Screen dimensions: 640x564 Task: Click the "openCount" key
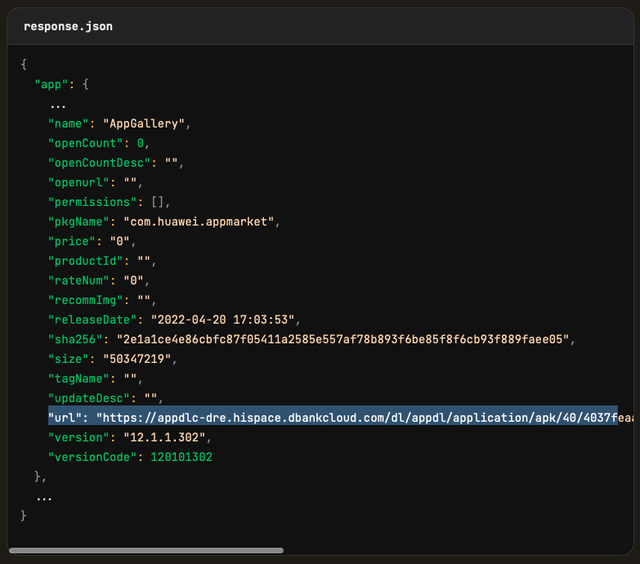(x=88, y=144)
